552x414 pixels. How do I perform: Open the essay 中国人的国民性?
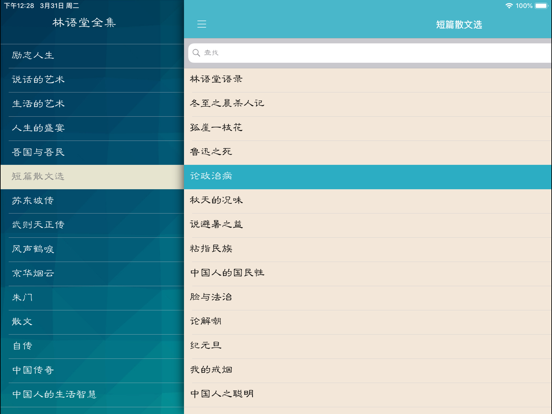[368, 274]
